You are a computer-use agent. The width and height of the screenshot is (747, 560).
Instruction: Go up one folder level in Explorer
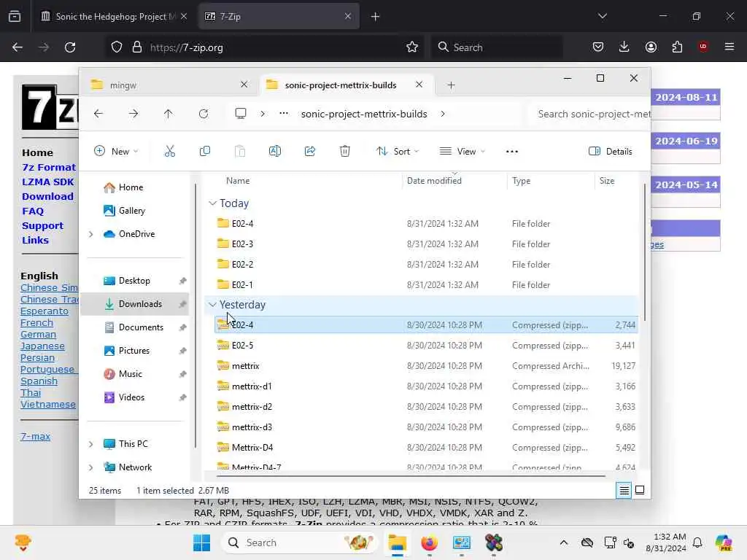click(x=169, y=114)
